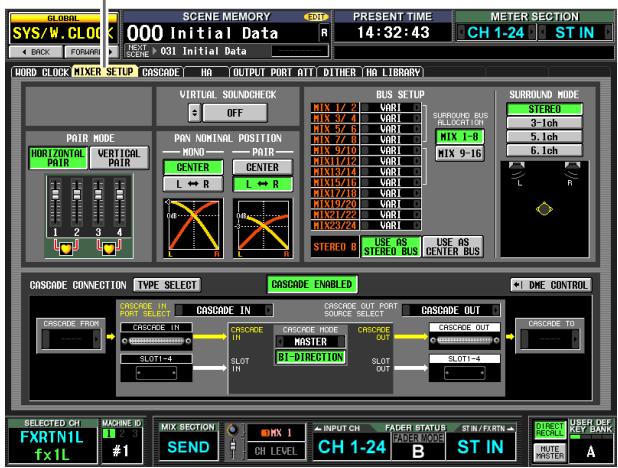Toggle CASCADE ENABLED
The height and width of the screenshot is (468, 618).
click(x=312, y=284)
